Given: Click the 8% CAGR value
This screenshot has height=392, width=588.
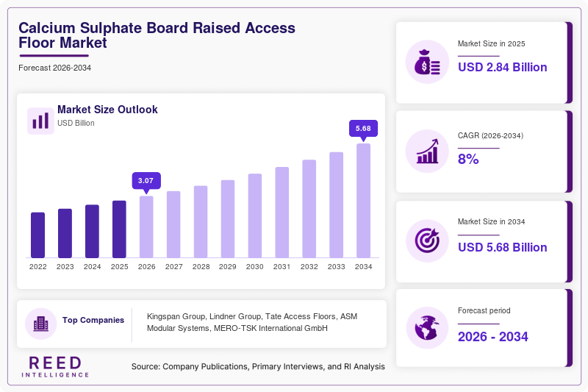Looking at the screenshot, I should (468, 159).
